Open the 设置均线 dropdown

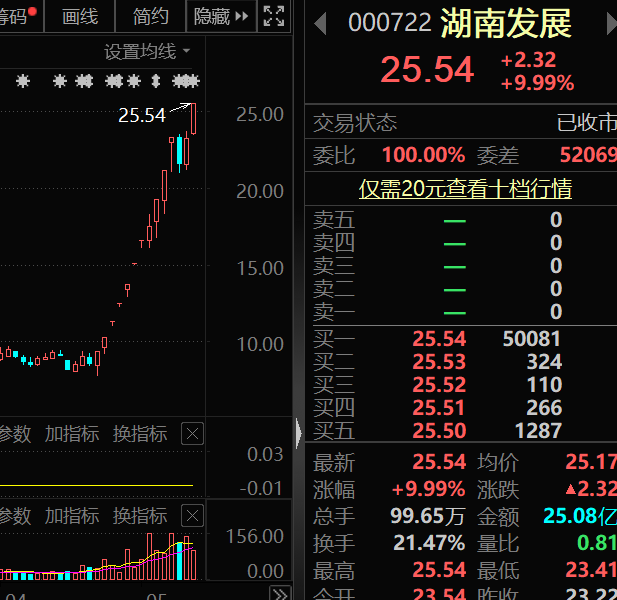pyautogui.click(x=147, y=51)
